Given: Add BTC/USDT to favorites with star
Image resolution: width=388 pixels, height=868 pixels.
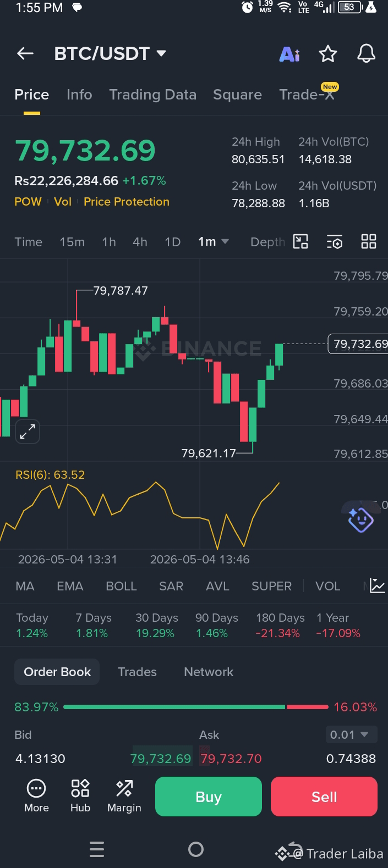Looking at the screenshot, I should (x=328, y=54).
